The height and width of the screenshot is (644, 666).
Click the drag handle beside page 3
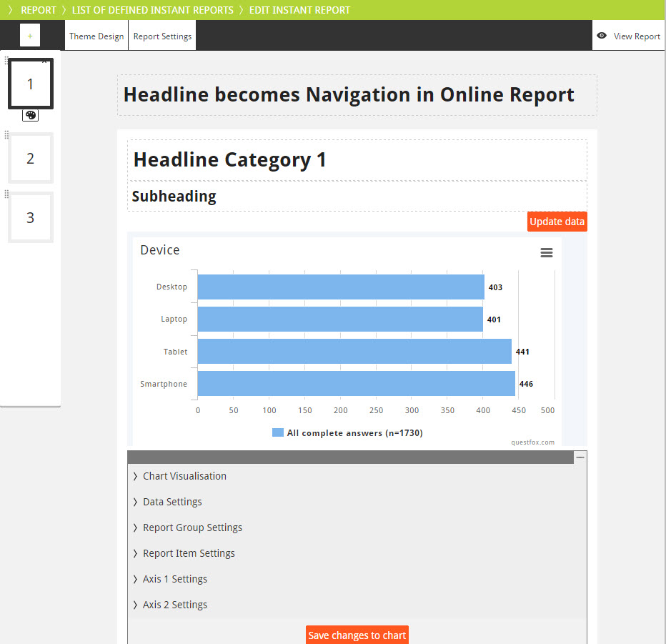pyautogui.click(x=6, y=194)
